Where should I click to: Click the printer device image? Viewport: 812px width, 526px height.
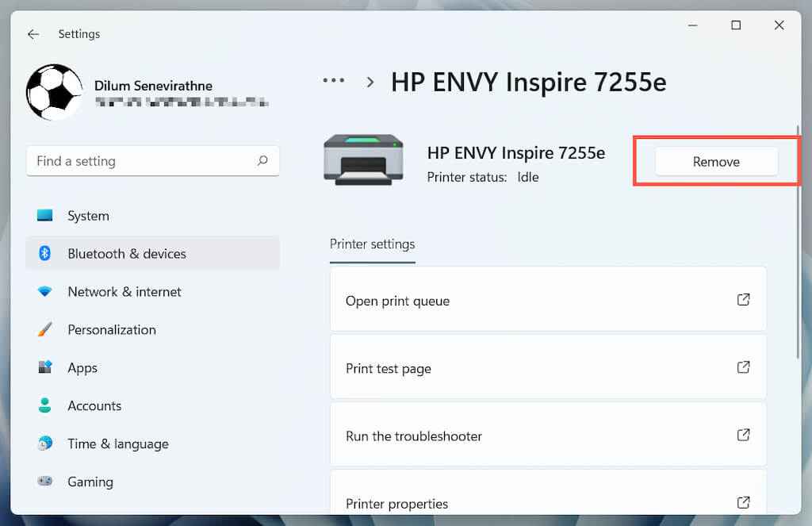pos(363,159)
